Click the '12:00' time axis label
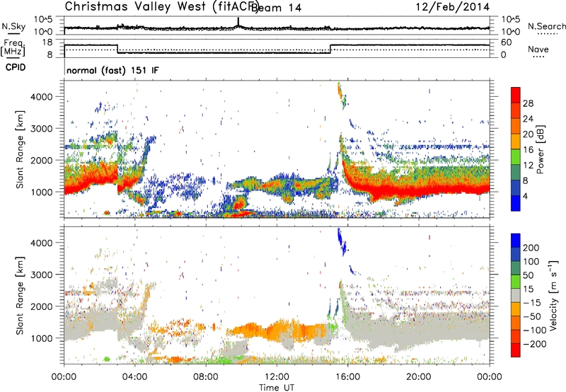566x392 pixels. click(277, 377)
